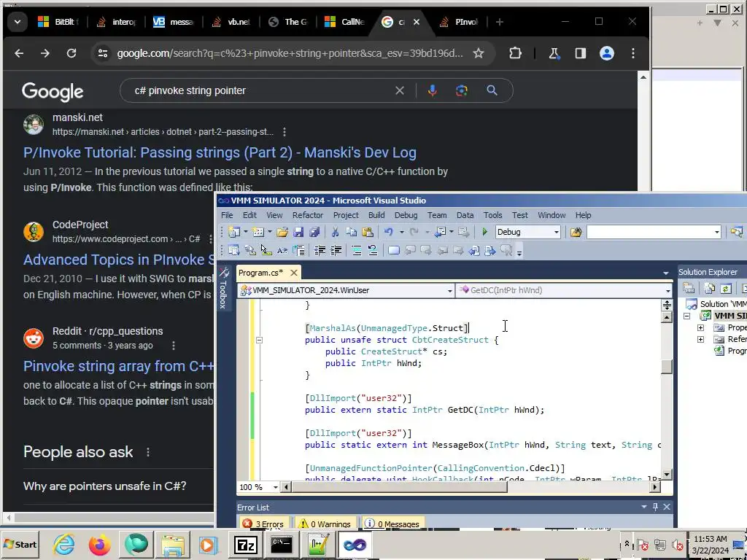Open the Pinvoke string array Reddit result
The height and width of the screenshot is (560, 747).
pyautogui.click(x=119, y=366)
